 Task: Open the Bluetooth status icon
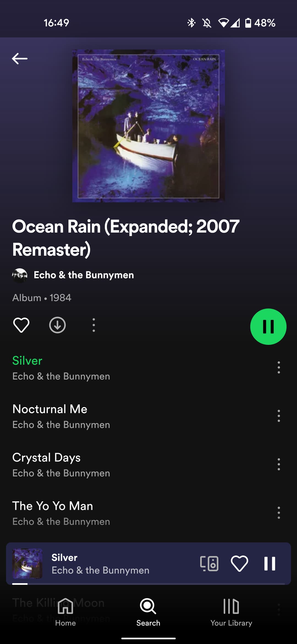[191, 23]
